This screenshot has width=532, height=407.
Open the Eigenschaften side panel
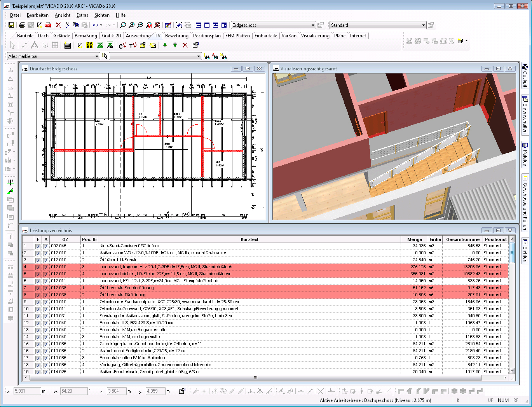(x=525, y=115)
